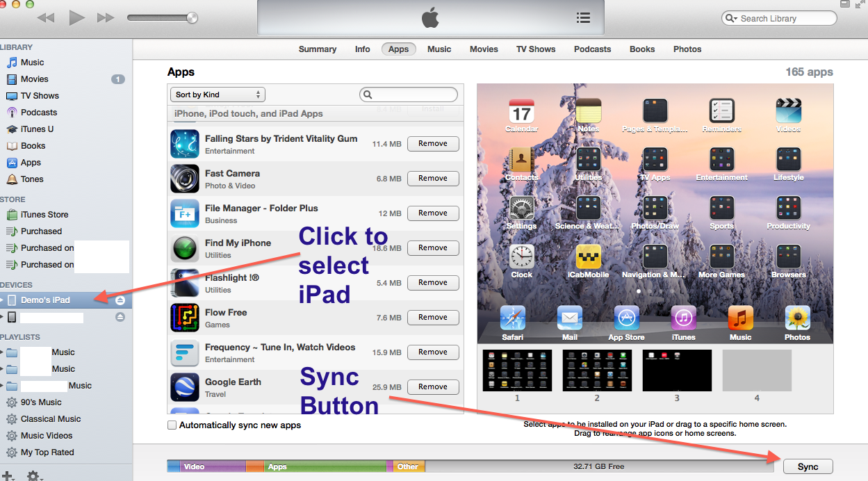Click the play button

coord(76,18)
